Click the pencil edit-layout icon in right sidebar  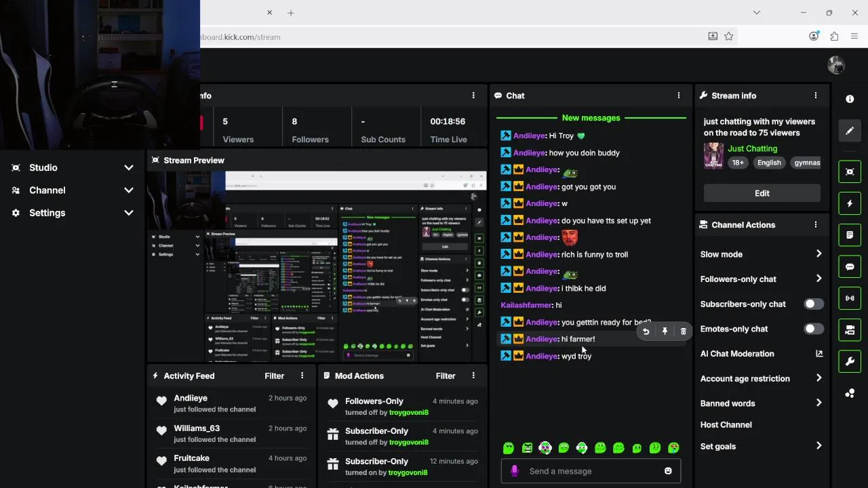pos(850,131)
